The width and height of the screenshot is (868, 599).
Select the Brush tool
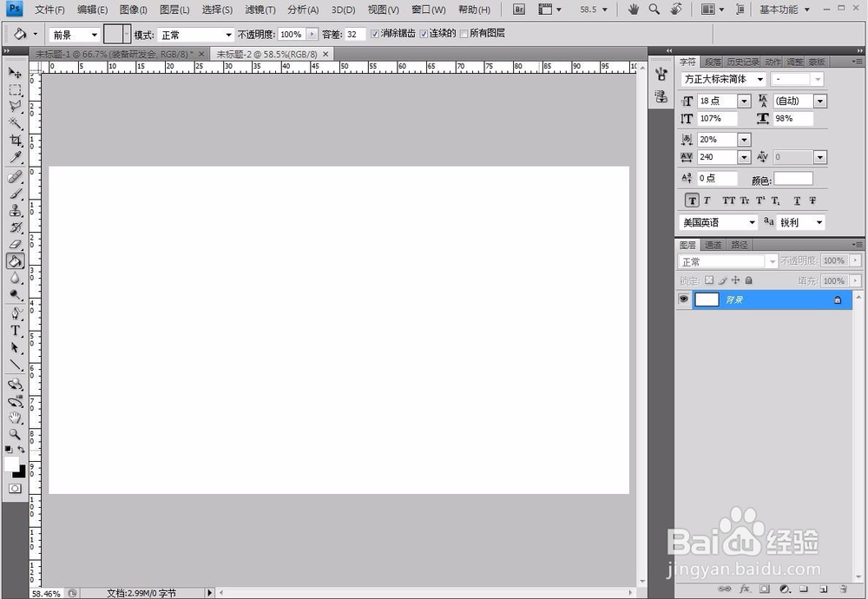(x=15, y=194)
